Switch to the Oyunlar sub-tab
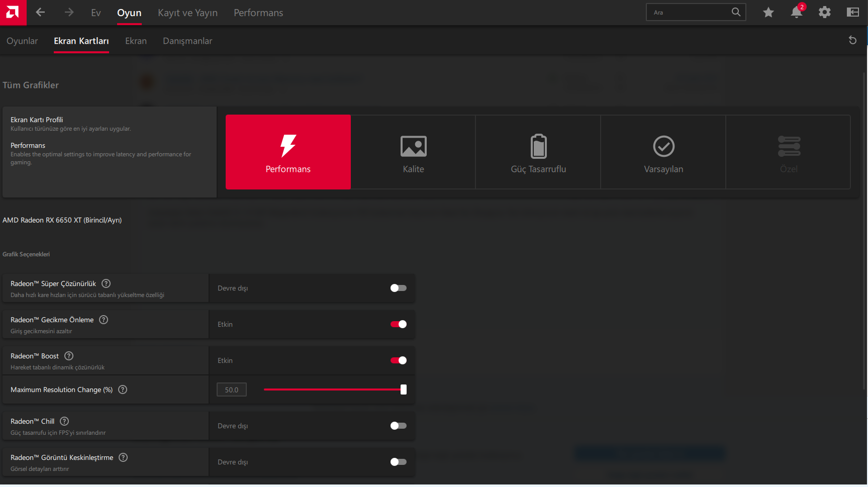The width and height of the screenshot is (868, 487). pos(22,41)
